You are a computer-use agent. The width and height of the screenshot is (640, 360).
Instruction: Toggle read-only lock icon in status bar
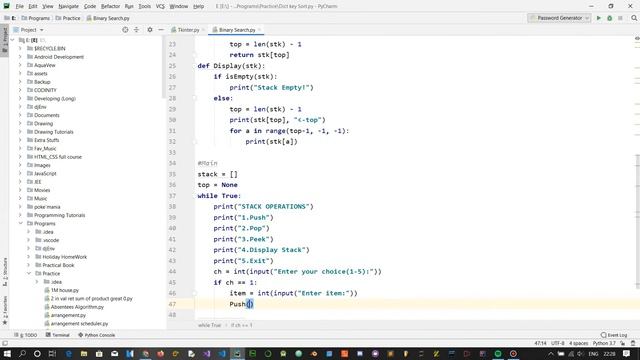(622, 343)
